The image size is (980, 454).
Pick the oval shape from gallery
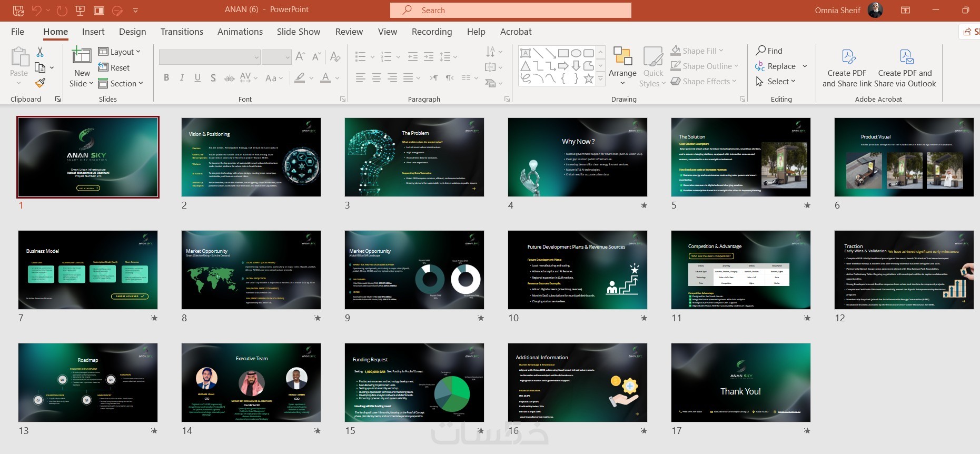tap(576, 53)
